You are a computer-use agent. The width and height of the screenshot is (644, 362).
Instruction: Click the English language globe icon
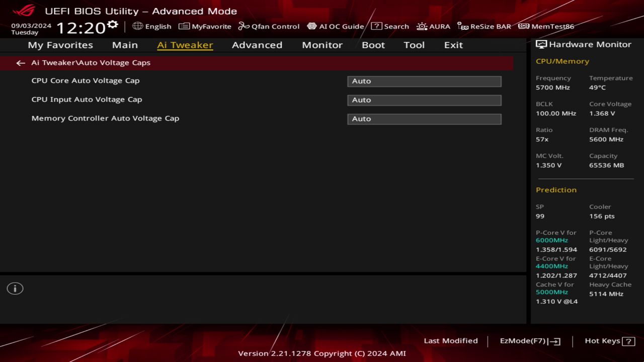pos(138,26)
